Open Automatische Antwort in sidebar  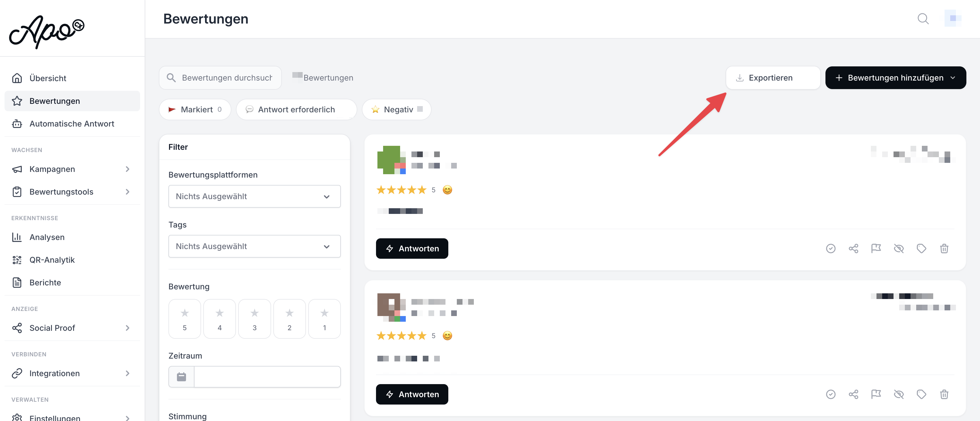[x=71, y=124]
